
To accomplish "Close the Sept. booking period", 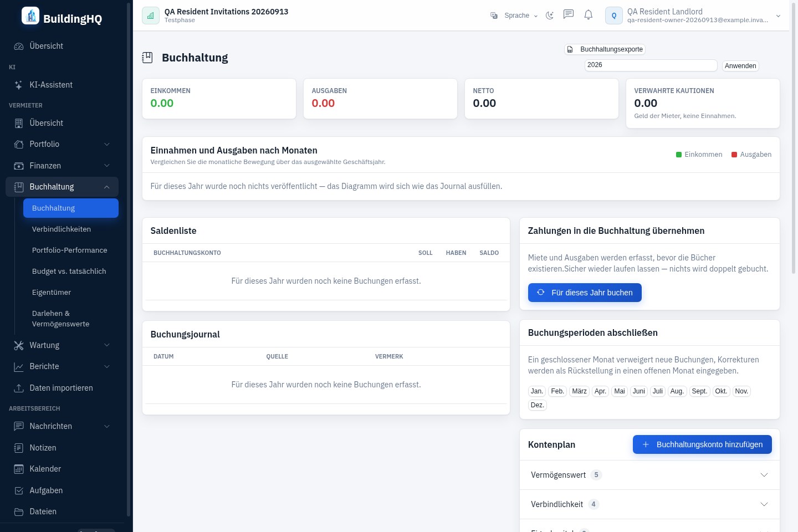I will coord(699,391).
